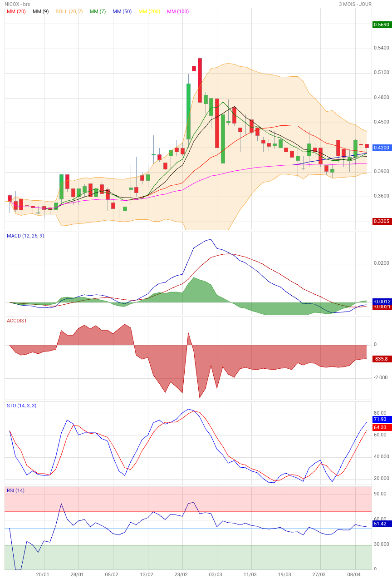392x579 pixels.
Task: Select the MM (100) legend label
Action: (178, 11)
